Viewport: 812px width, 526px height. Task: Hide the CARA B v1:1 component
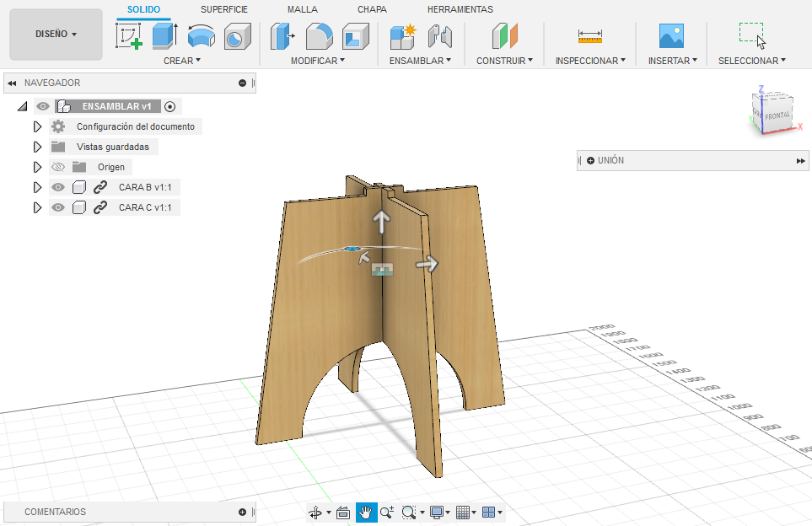58,187
